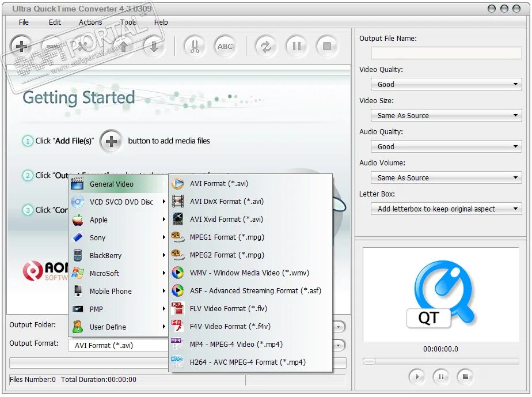The image size is (532, 397).
Task: Click the scissors trim toolbar button
Action: [195, 46]
